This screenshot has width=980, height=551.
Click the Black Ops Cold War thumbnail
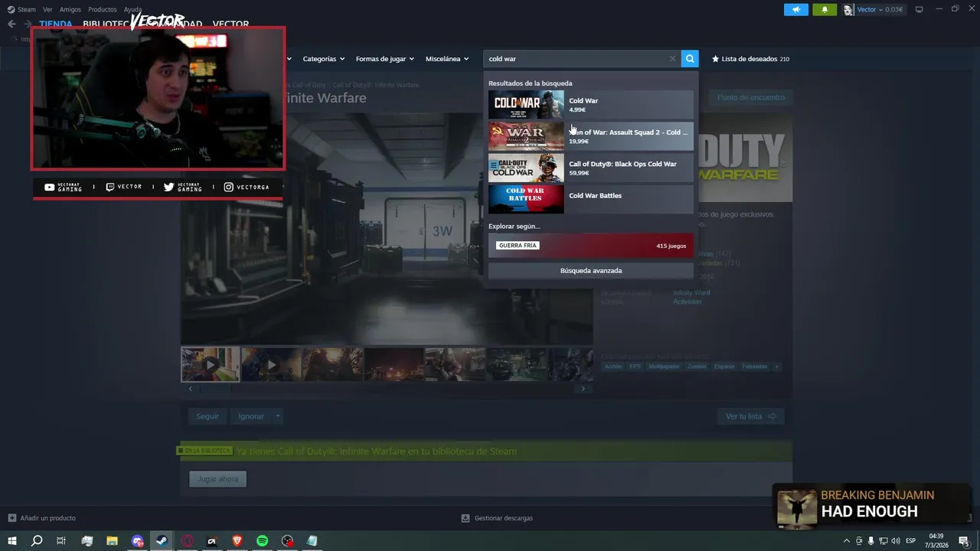(x=526, y=168)
